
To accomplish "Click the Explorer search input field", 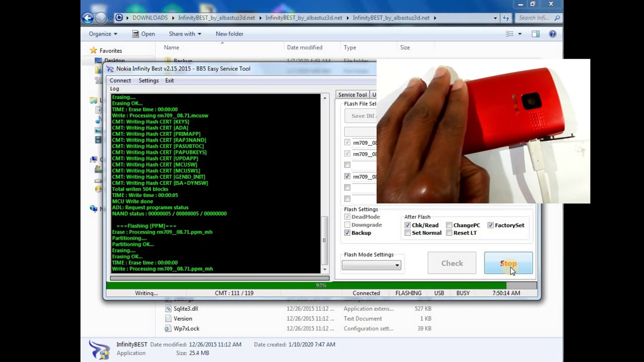I will (535, 18).
